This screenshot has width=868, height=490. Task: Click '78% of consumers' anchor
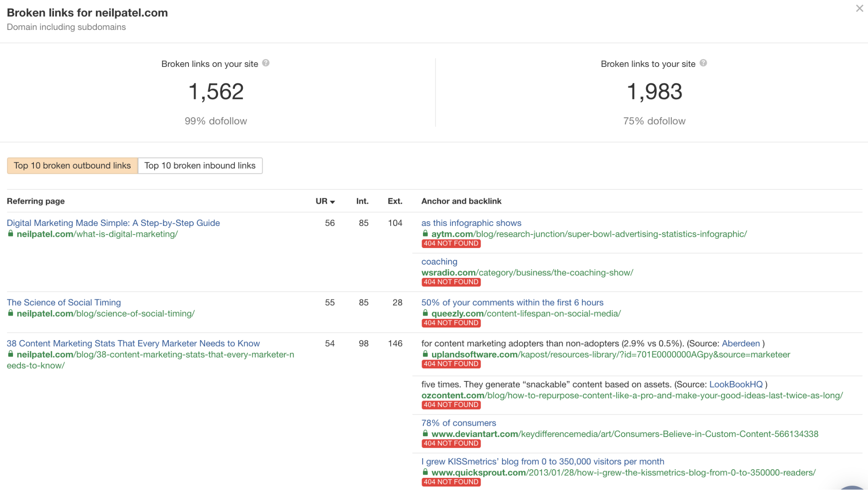459,423
